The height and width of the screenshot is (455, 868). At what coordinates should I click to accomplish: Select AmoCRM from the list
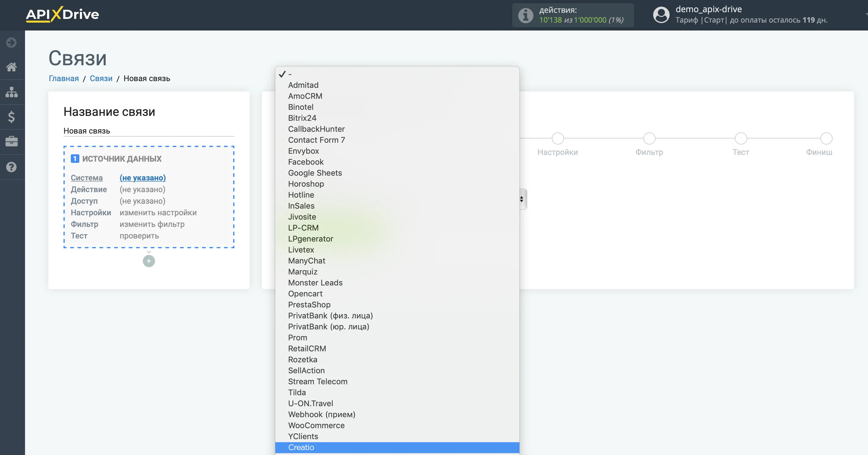click(x=397, y=96)
